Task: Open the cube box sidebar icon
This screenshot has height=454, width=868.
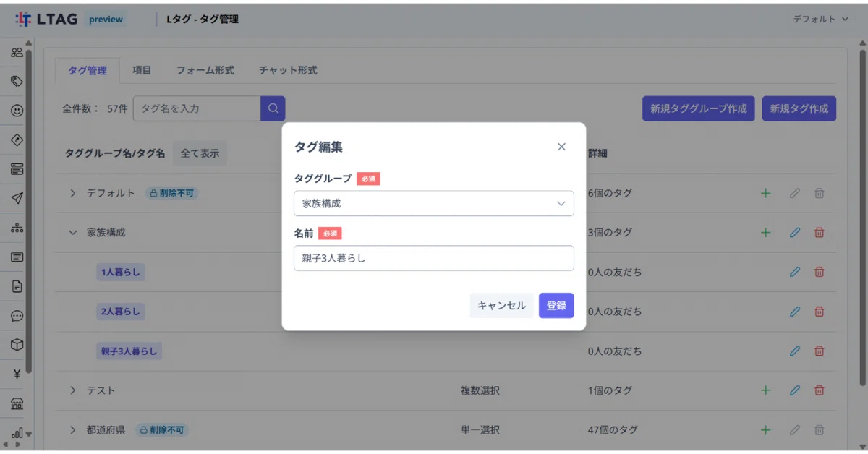Action: [x=17, y=345]
